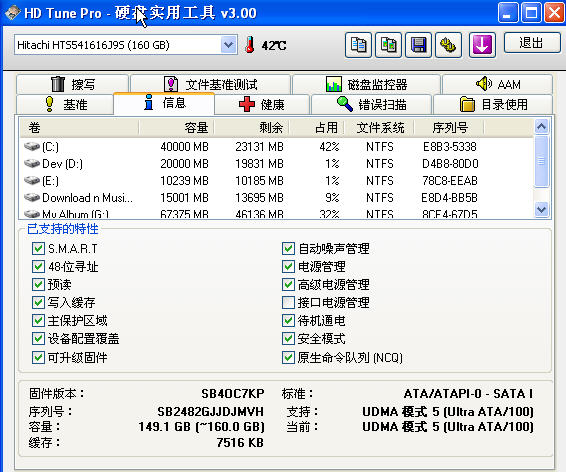Toggle the 安全模式 checkbox

click(x=288, y=338)
